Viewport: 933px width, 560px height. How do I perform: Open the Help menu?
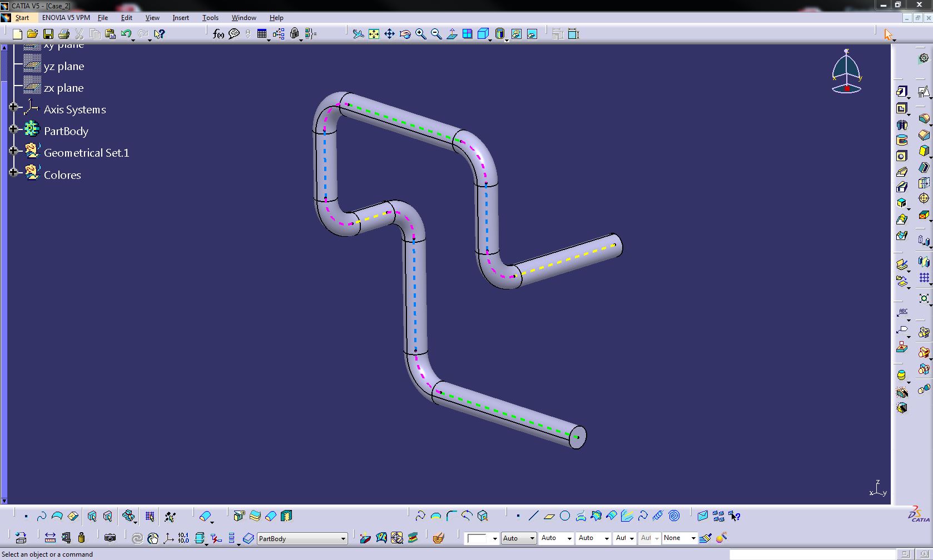click(276, 18)
